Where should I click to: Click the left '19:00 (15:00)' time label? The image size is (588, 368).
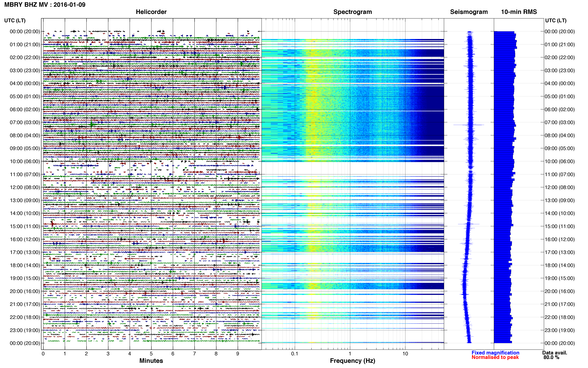(x=25, y=278)
